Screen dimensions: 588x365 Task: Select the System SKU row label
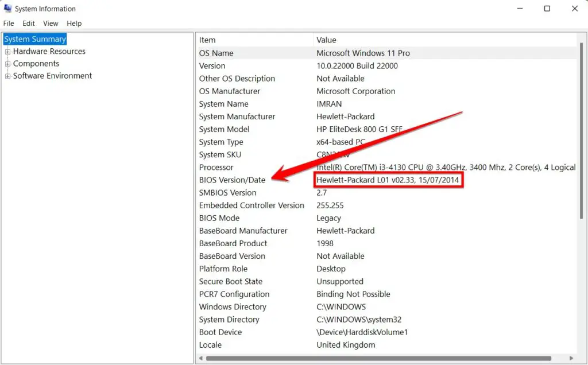pyautogui.click(x=220, y=155)
